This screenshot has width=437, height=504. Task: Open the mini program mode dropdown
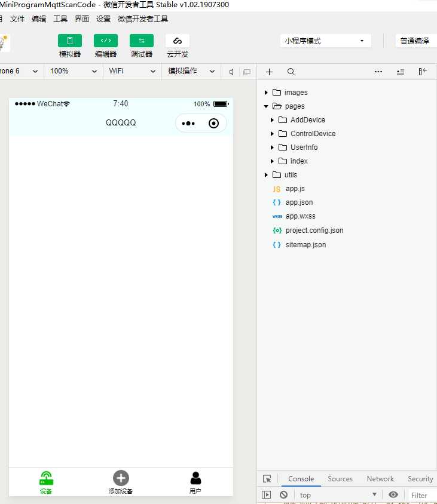[x=325, y=41]
